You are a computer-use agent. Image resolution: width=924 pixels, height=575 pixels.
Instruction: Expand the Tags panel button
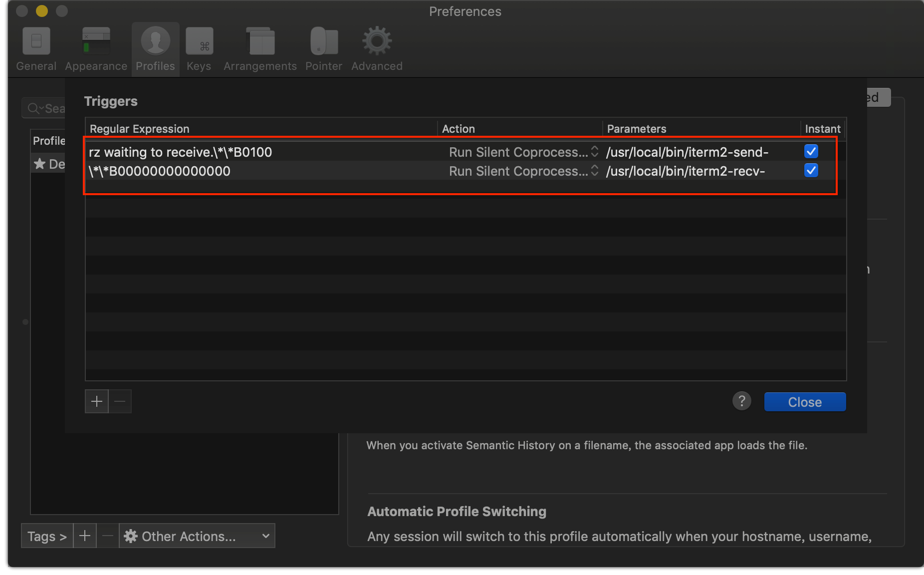click(47, 536)
